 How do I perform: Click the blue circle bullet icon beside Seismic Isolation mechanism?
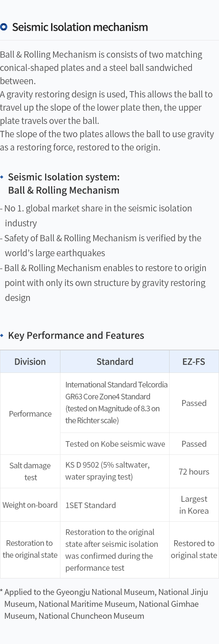[4, 27]
